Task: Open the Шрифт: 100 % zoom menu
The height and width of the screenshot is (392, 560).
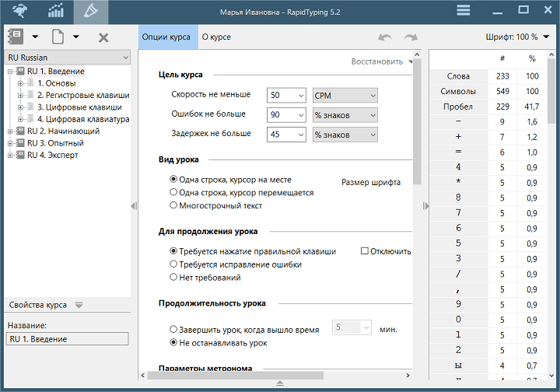Action: 515,37
